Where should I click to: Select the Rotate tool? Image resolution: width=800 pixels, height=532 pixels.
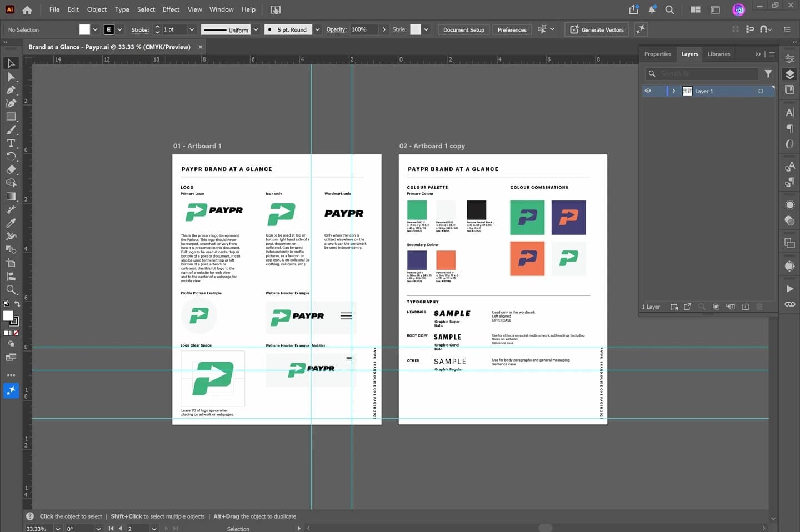[x=11, y=157]
